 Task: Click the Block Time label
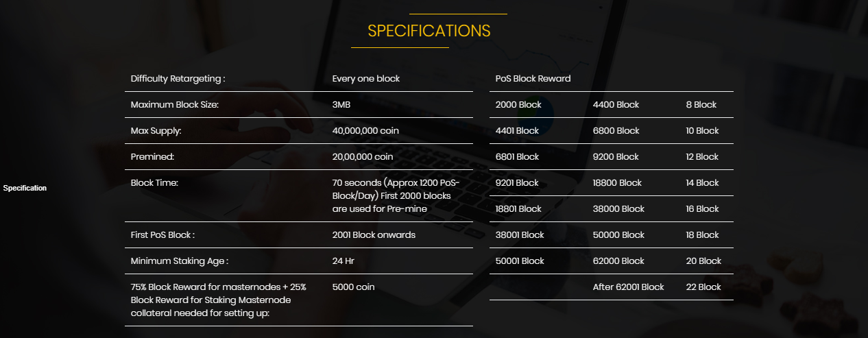pos(154,183)
